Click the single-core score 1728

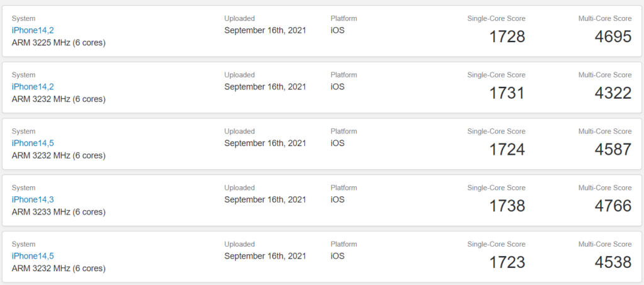tap(507, 36)
